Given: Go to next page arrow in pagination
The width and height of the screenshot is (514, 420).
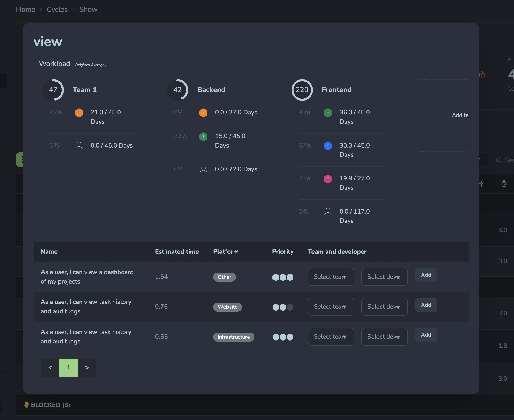Looking at the screenshot, I should [87, 367].
